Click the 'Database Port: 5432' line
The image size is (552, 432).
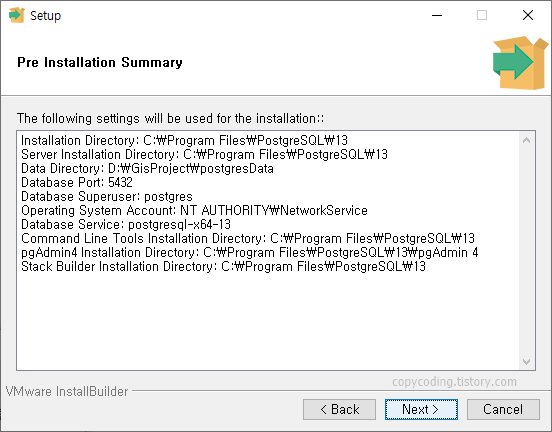pos(77,182)
